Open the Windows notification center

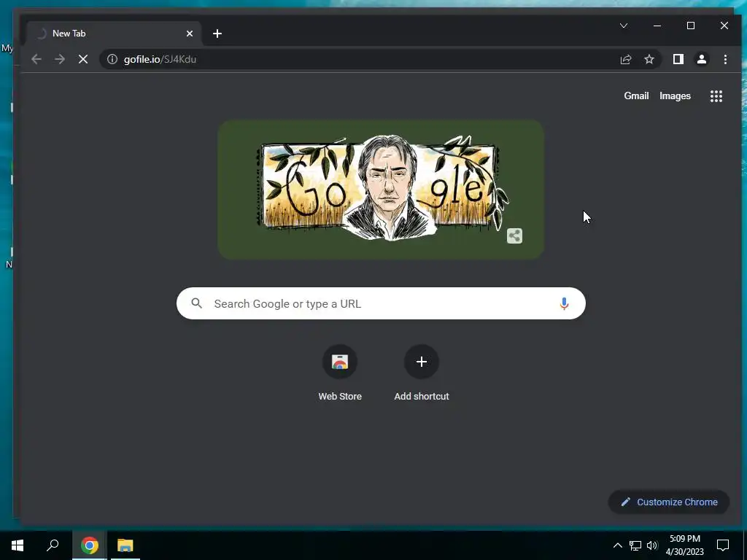[x=723, y=545]
